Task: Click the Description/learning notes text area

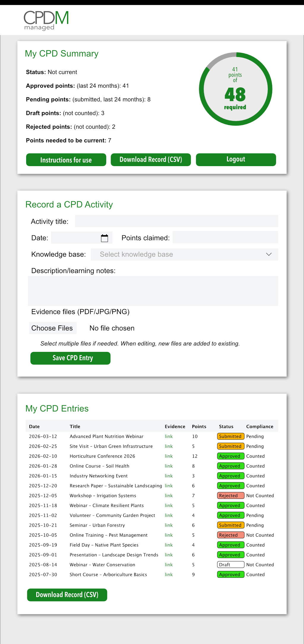Action: [153, 291]
